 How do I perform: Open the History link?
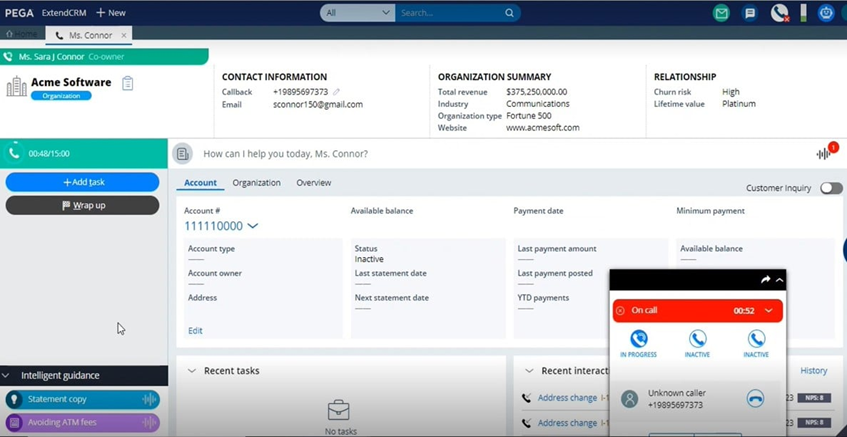814,371
